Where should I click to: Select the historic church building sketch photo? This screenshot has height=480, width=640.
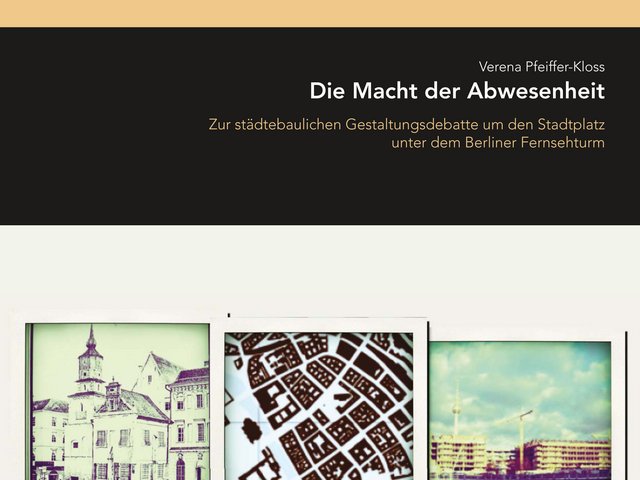118,402
